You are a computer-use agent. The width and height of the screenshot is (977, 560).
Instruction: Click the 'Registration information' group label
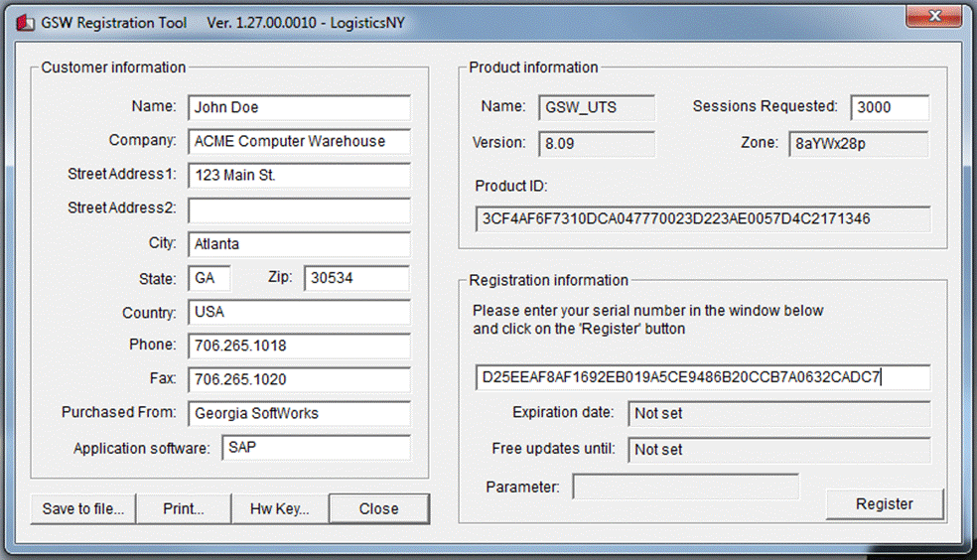click(x=548, y=280)
